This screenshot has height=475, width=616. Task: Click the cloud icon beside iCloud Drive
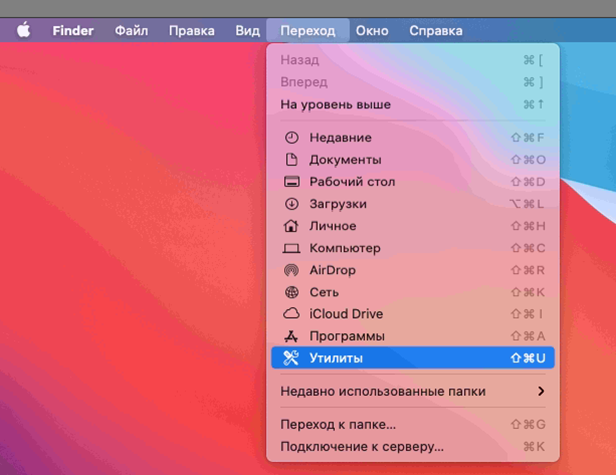[x=292, y=314]
